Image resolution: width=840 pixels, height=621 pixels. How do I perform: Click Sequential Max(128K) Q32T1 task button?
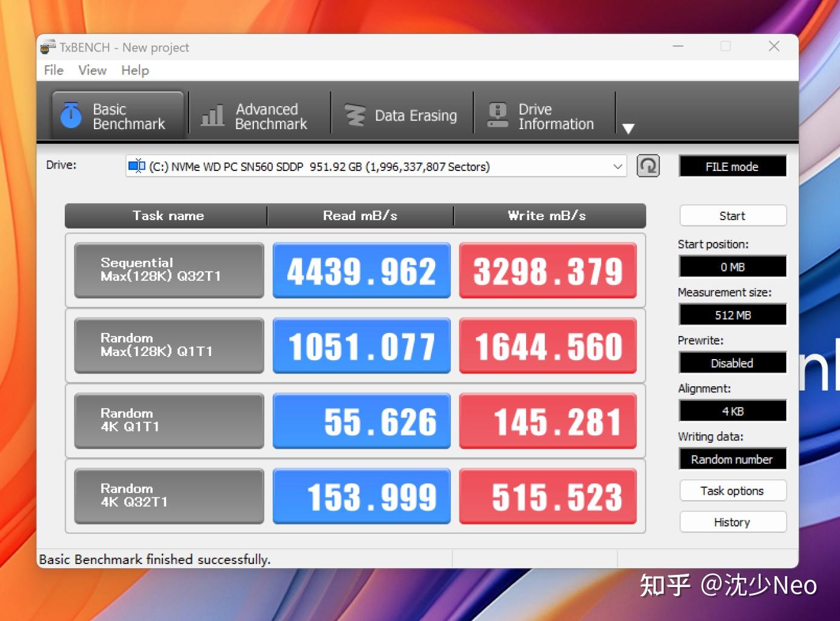[169, 270]
